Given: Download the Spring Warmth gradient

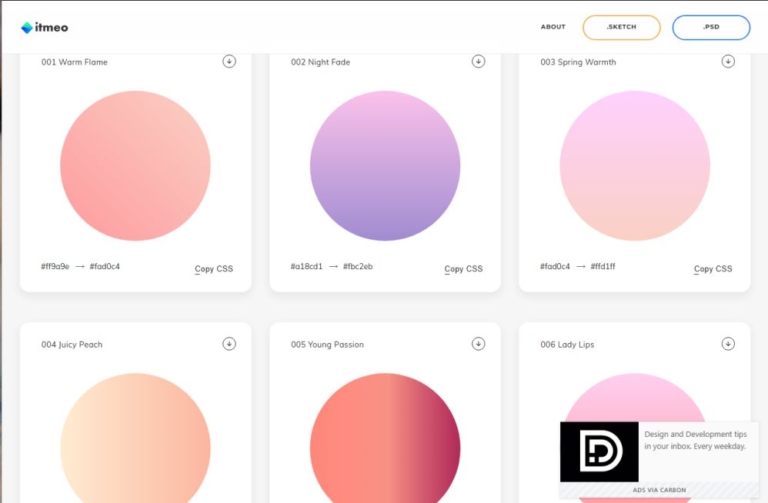Looking at the screenshot, I should (x=728, y=61).
